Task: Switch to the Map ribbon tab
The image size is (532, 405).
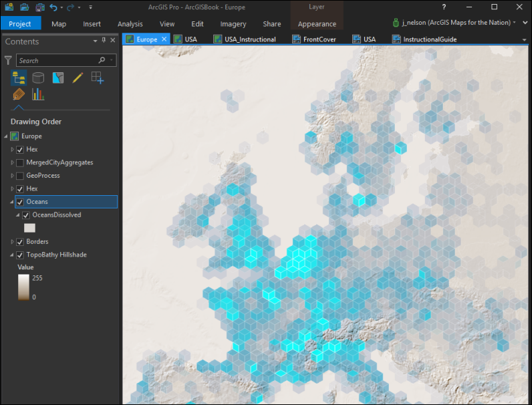Action: (59, 24)
